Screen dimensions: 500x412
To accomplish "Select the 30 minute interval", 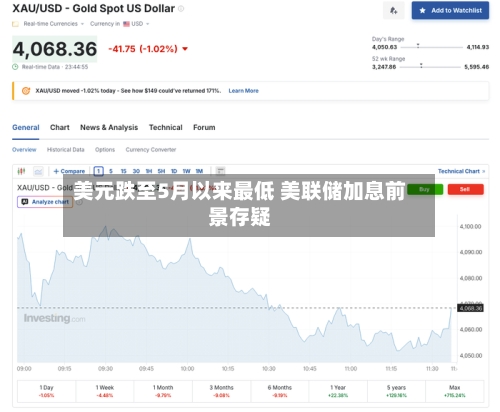I will click(x=136, y=171).
